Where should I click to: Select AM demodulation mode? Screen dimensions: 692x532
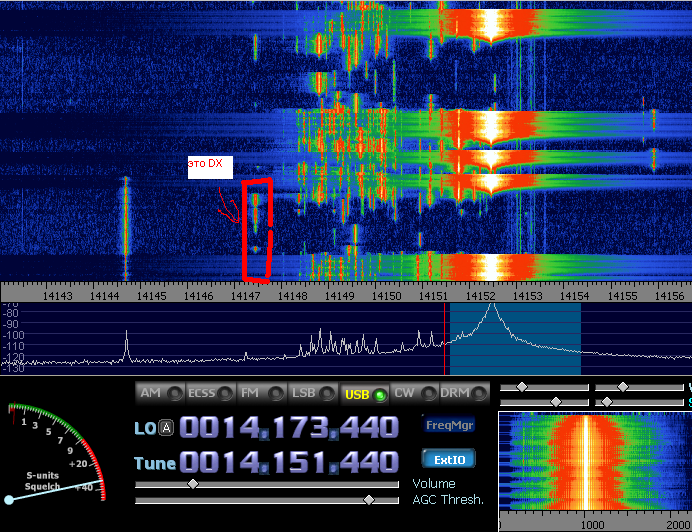click(160, 394)
